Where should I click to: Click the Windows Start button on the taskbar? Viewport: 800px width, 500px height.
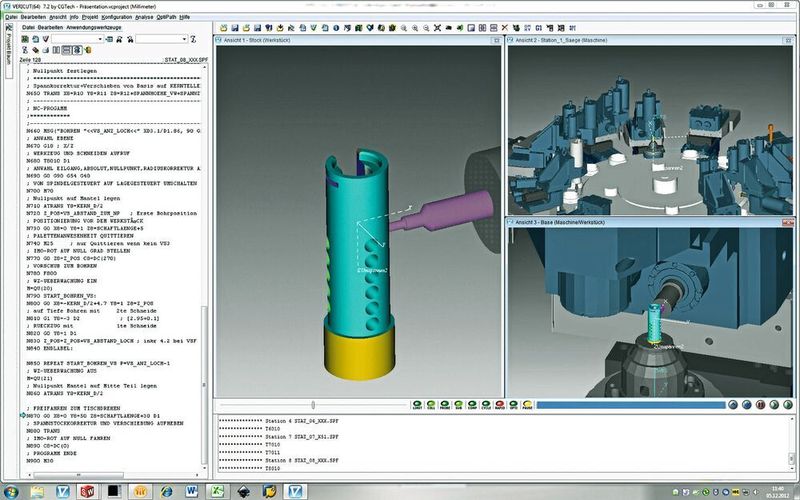tap(10, 491)
